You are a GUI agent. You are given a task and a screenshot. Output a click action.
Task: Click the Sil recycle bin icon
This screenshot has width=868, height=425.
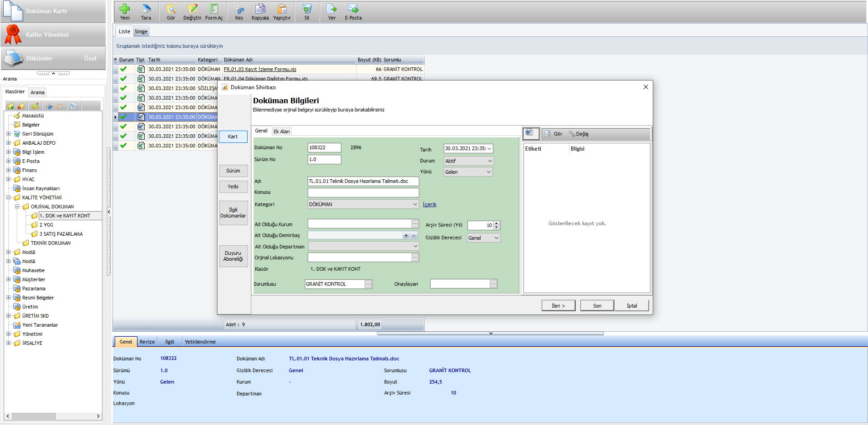(307, 9)
